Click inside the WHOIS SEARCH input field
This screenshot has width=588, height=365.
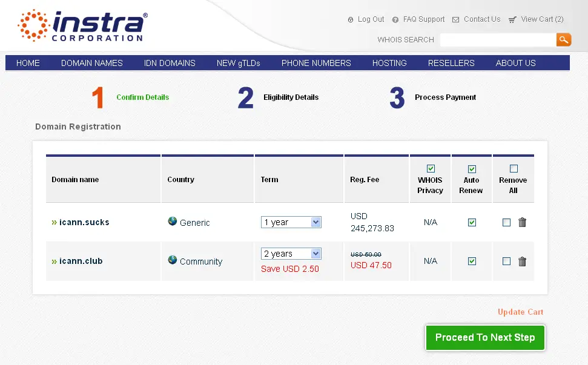[498, 40]
